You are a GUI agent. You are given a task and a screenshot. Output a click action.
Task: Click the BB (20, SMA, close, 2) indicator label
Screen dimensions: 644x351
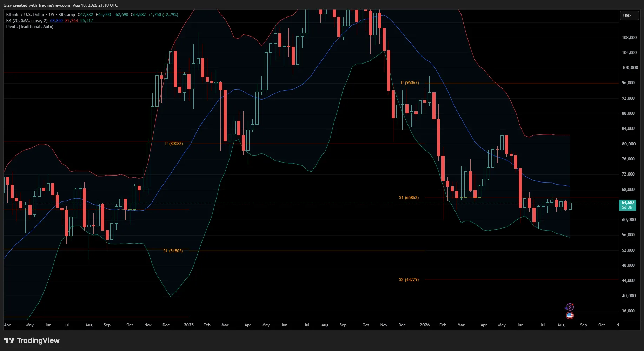(x=27, y=21)
